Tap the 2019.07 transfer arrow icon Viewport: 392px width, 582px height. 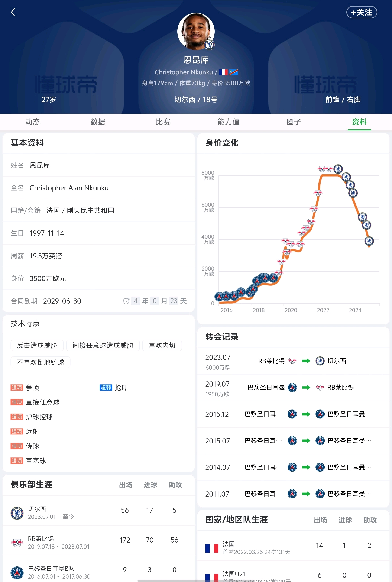306,388
